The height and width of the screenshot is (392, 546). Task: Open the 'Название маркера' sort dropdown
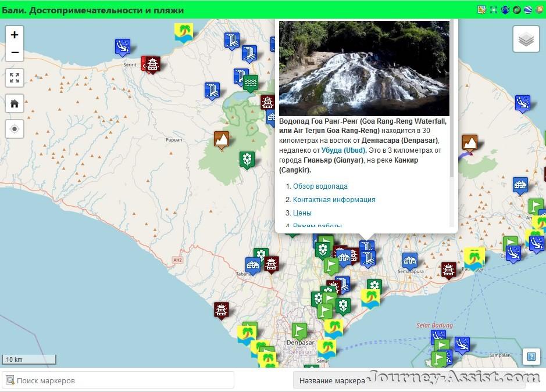[x=409, y=380]
